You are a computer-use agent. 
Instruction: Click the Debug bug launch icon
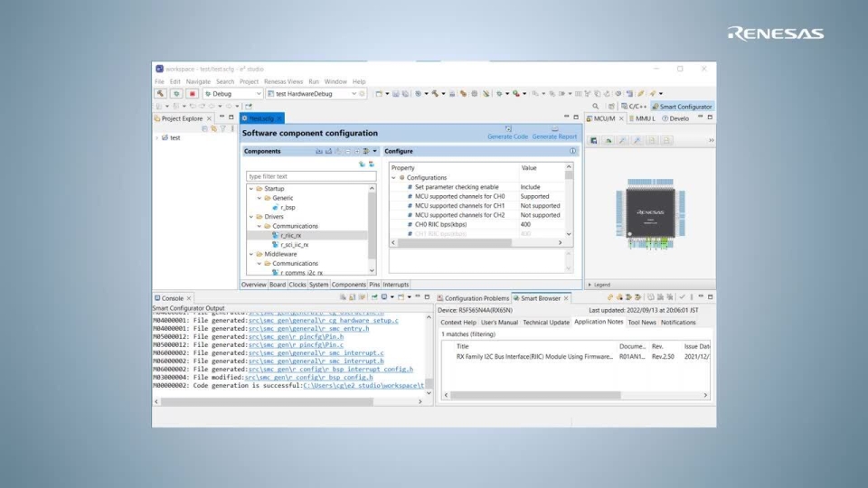[x=176, y=93]
